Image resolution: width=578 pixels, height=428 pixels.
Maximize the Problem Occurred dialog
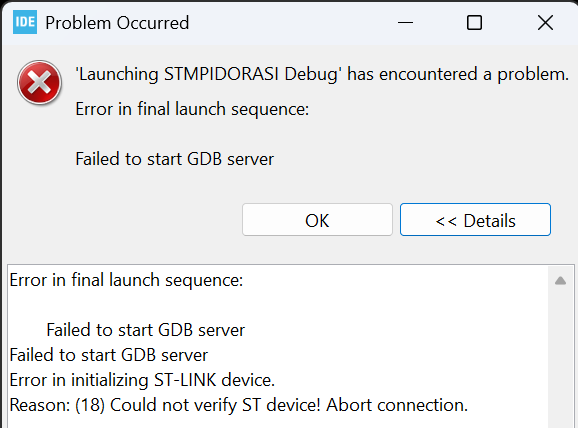(474, 23)
